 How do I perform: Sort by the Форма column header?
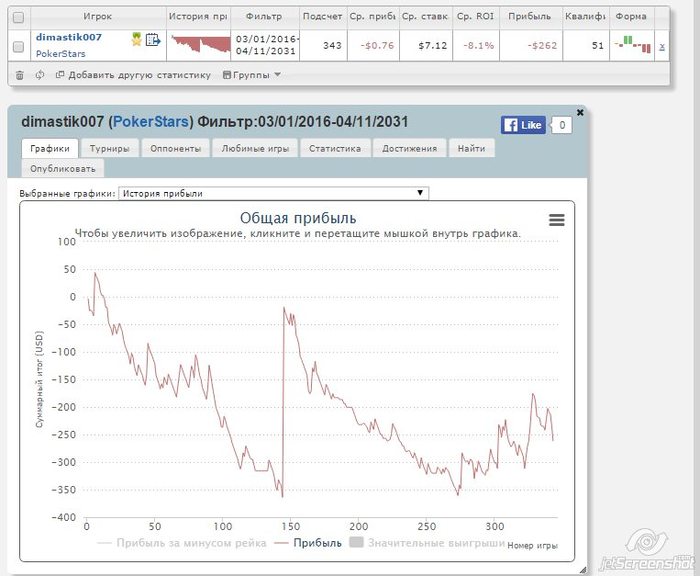point(631,17)
